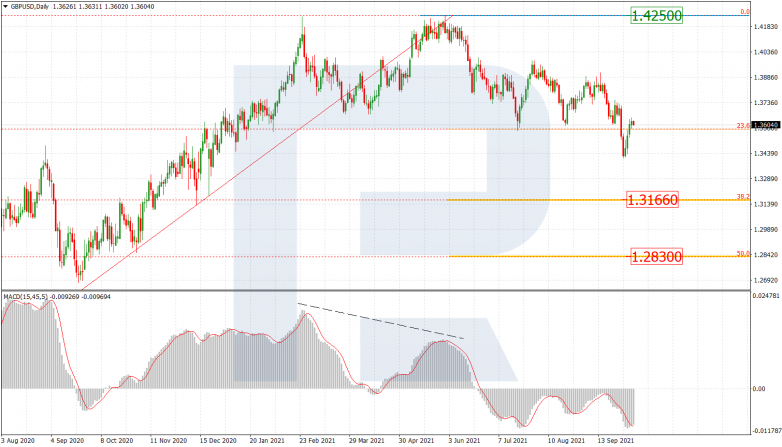Select axis price 1.32890
Screen dimensions: 782x447
765,179
